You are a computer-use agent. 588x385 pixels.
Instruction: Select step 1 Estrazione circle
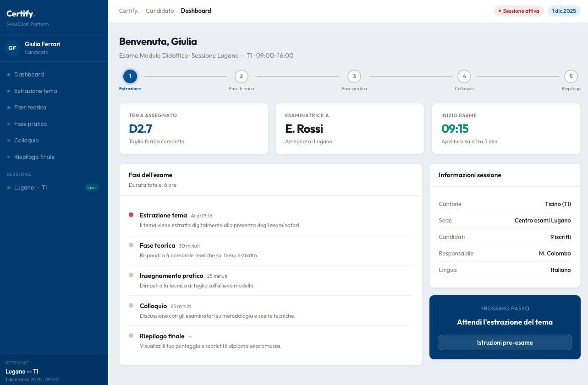click(x=130, y=76)
